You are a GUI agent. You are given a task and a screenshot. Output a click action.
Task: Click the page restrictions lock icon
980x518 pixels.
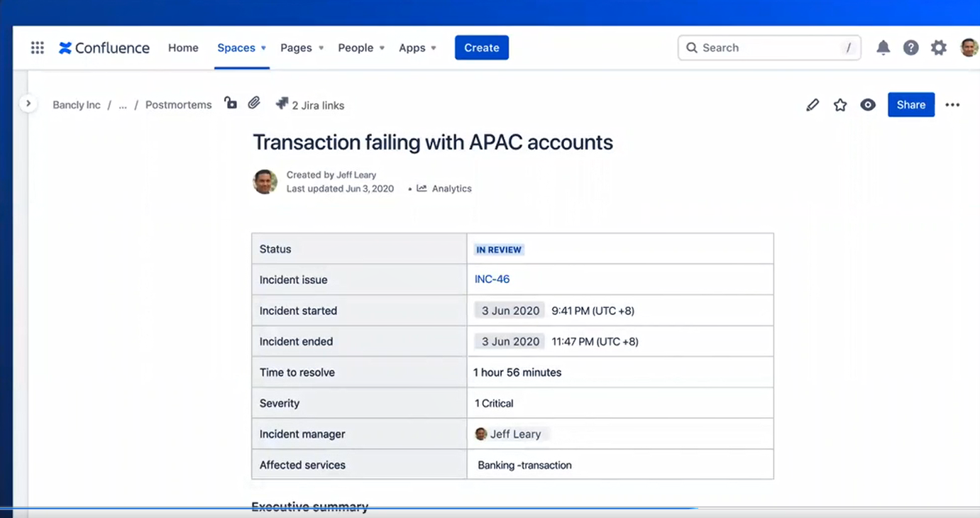click(231, 104)
